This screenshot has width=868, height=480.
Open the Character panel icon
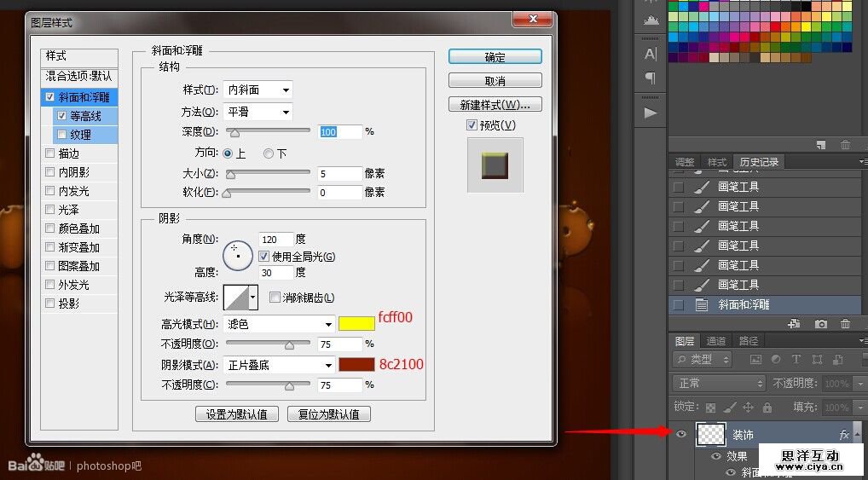[651, 55]
